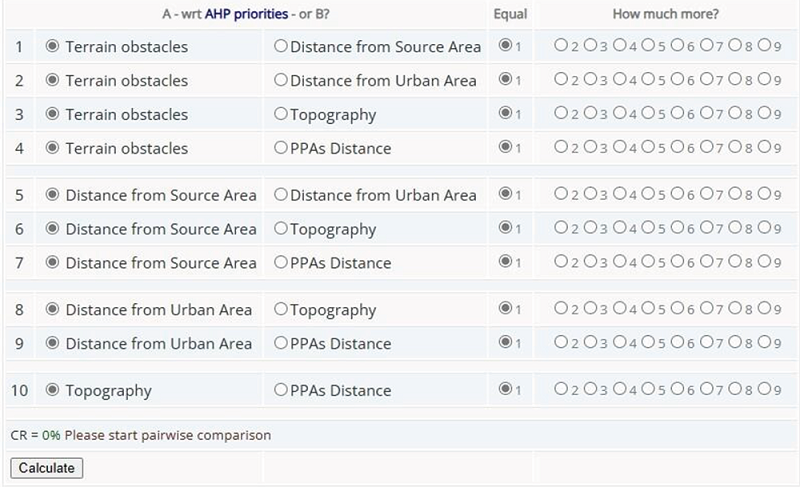Select Distance from Urban Area in row 2
The height and width of the screenshot is (487, 800).
pyautogui.click(x=281, y=81)
